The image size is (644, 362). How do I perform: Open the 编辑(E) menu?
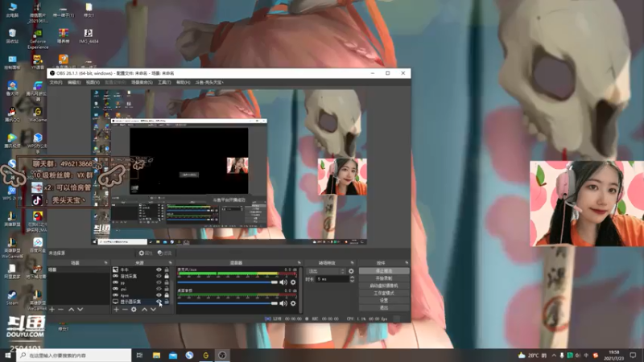tap(74, 83)
